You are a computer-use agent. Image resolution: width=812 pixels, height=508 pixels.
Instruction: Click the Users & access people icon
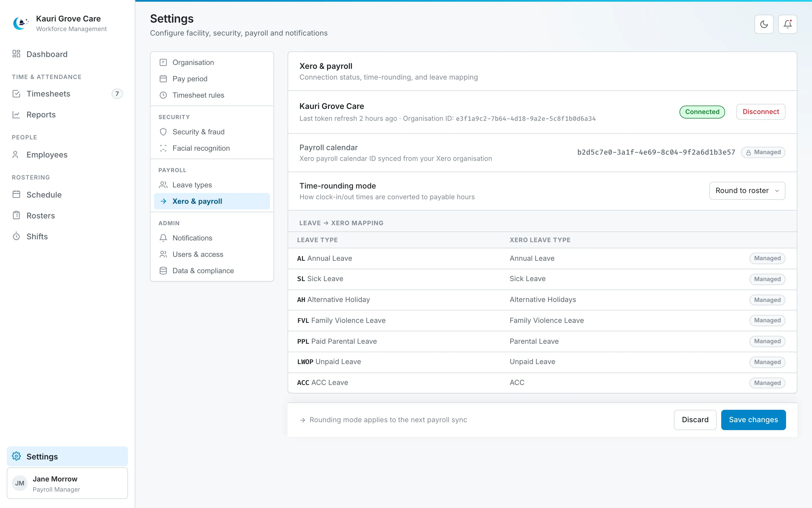coord(163,254)
